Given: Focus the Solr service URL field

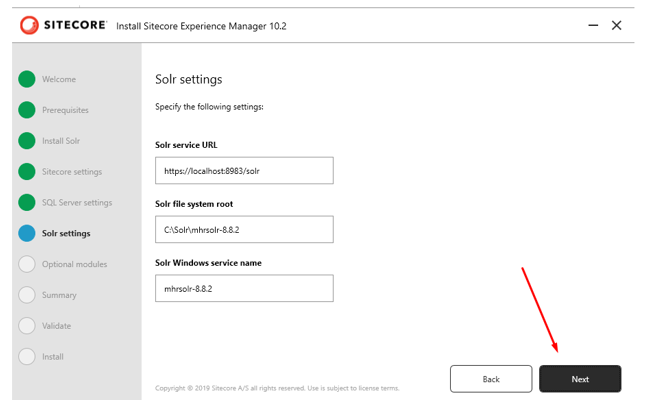Looking at the screenshot, I should [244, 171].
